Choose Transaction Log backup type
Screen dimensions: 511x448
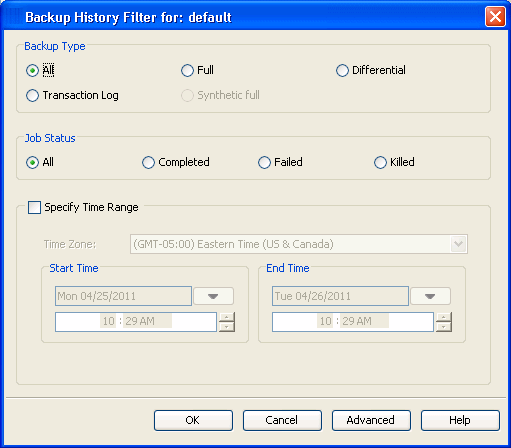click(x=32, y=96)
